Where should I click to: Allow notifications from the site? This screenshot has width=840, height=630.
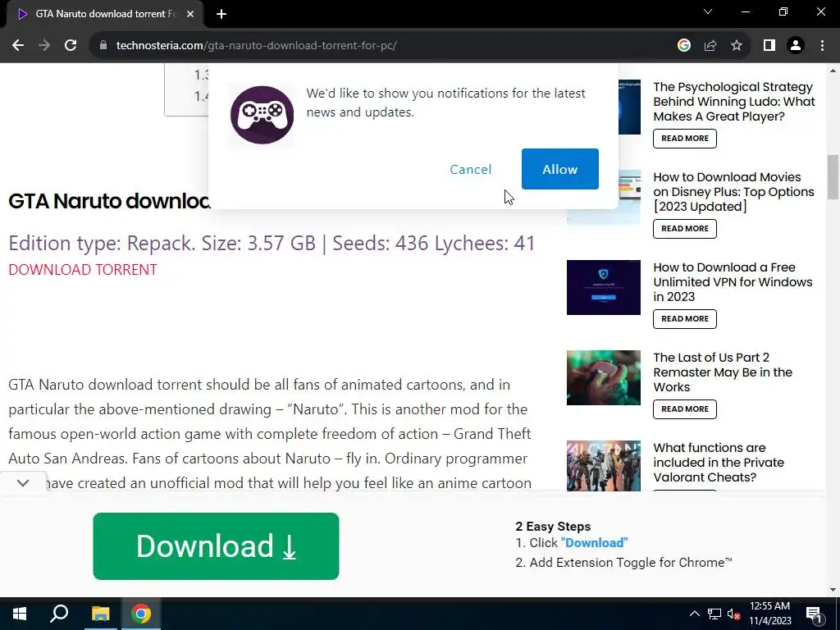[x=559, y=169]
